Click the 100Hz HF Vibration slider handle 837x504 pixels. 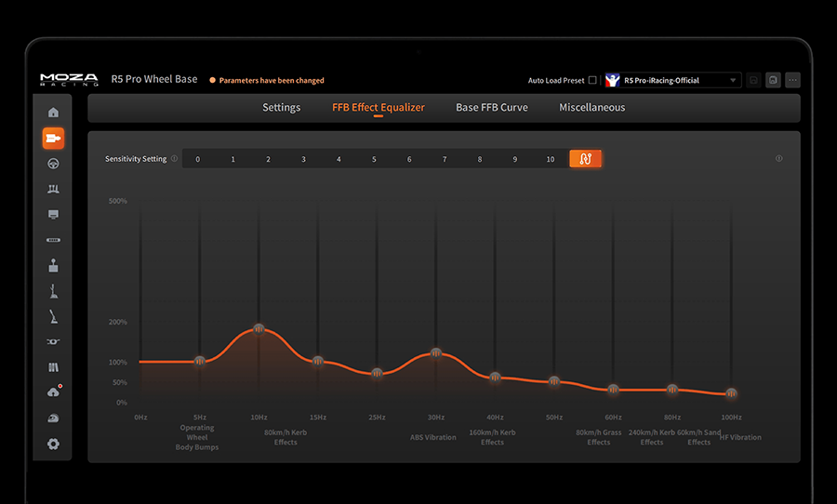(x=731, y=393)
